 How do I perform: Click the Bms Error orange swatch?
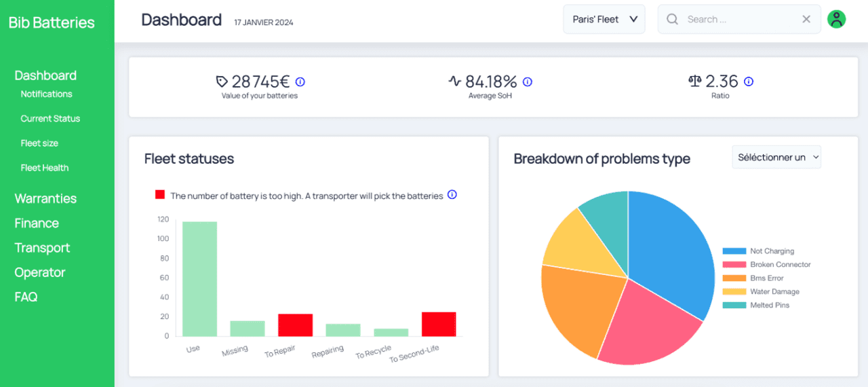pyautogui.click(x=734, y=278)
